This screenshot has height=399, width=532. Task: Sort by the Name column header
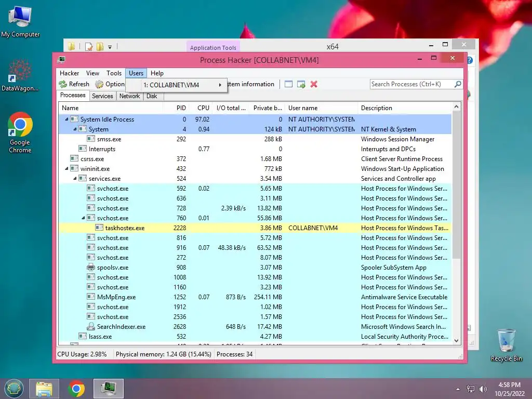pyautogui.click(x=111, y=108)
